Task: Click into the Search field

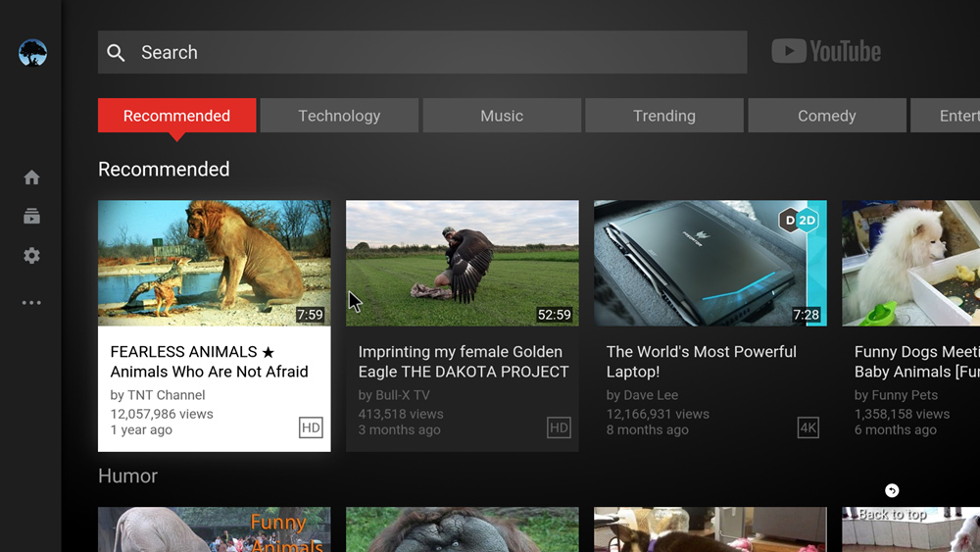Action: (422, 53)
